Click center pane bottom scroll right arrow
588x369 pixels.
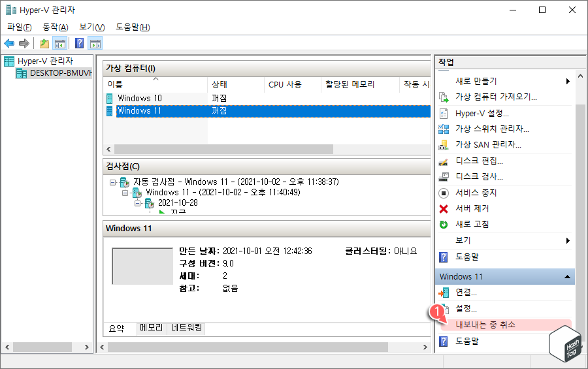425,347
